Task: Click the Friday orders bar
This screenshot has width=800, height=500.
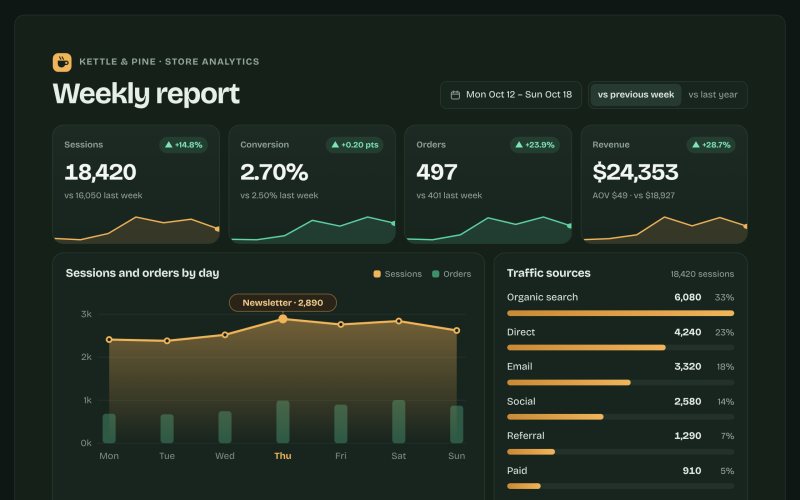Action: coord(341,424)
